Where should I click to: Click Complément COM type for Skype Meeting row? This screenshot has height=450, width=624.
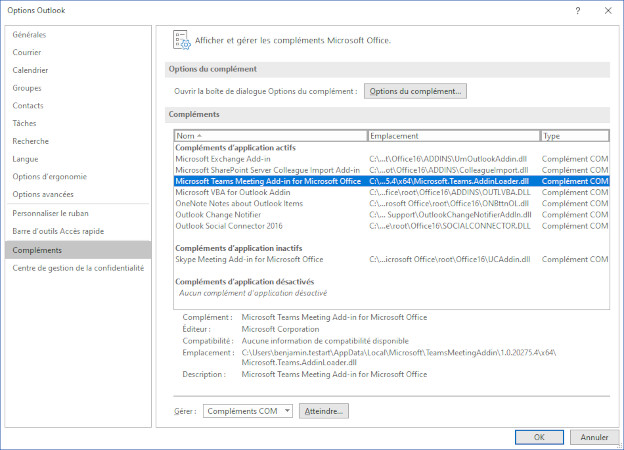pos(575,259)
